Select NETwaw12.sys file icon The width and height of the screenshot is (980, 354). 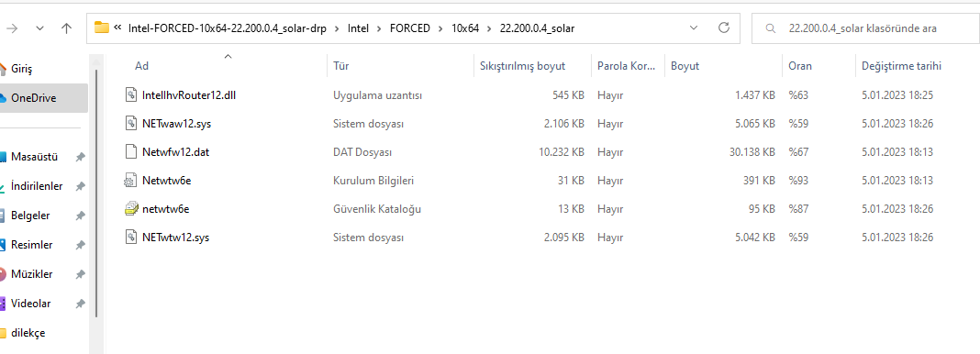(130, 123)
